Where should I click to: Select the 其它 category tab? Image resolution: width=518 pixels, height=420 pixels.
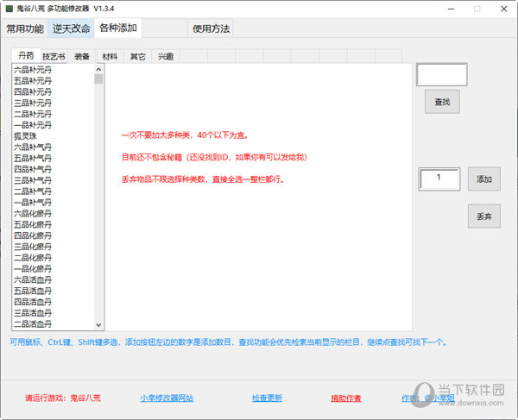click(x=137, y=57)
